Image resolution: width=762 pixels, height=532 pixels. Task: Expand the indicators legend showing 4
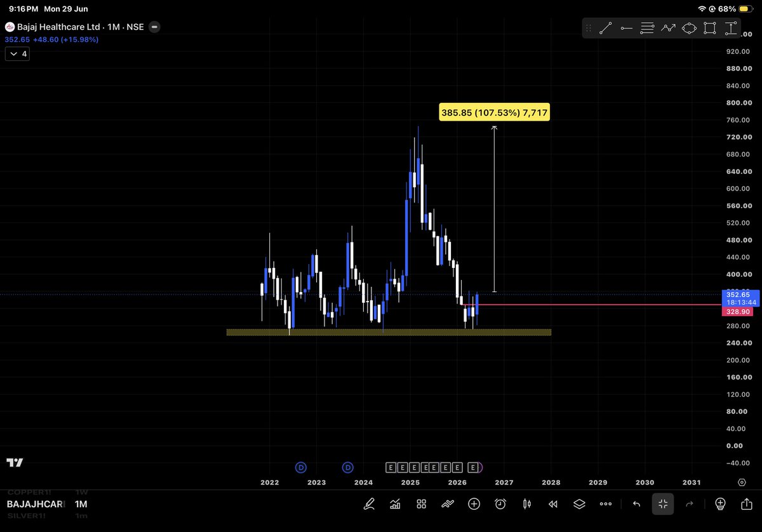click(x=17, y=54)
